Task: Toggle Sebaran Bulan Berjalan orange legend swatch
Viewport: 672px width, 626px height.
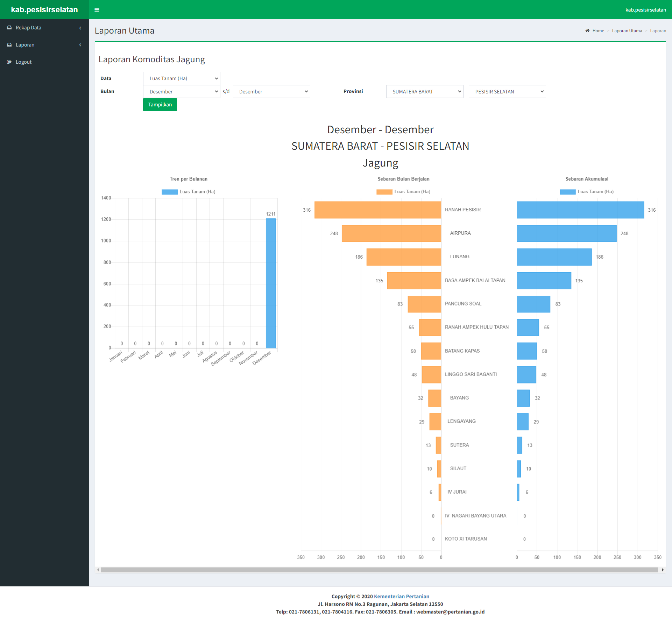Action: click(384, 192)
